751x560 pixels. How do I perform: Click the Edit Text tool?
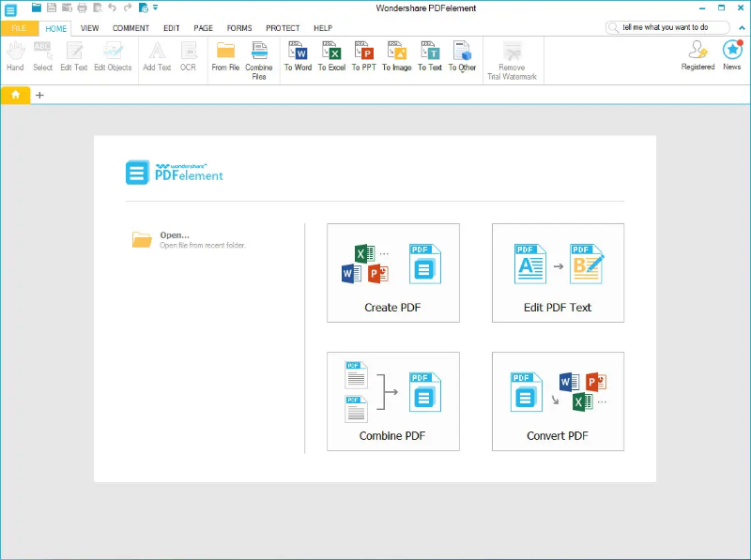[x=73, y=58]
